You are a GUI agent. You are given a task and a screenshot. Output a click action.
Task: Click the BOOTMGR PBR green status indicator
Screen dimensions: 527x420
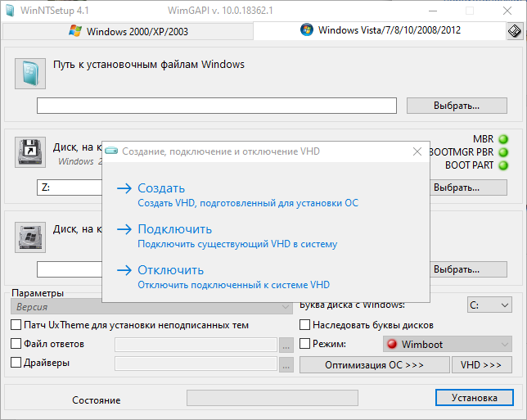pos(503,152)
